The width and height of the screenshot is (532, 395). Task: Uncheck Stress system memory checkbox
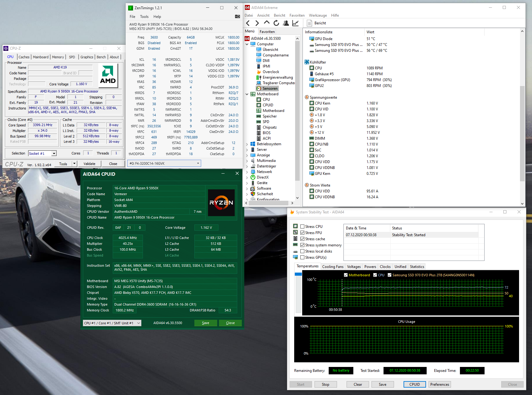pos(303,245)
